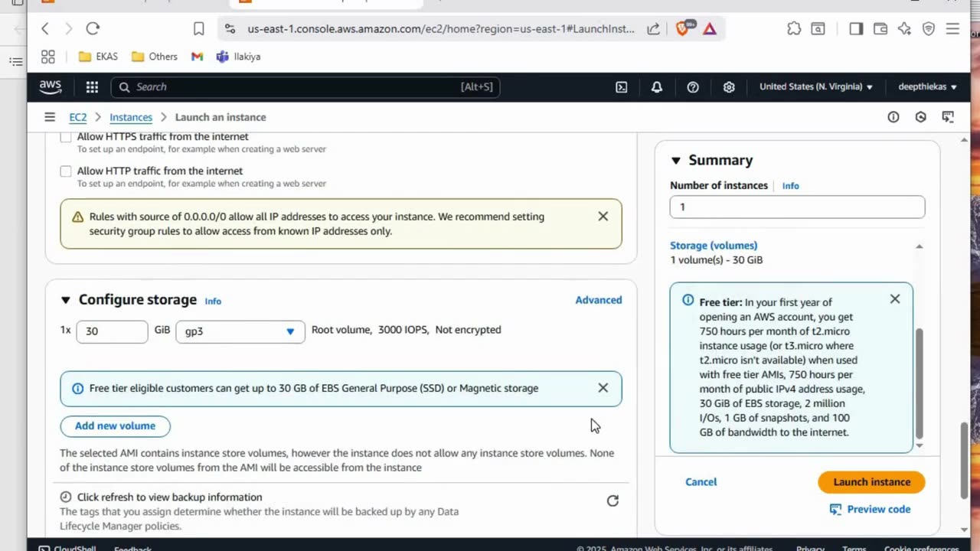
Task: Open AWS services grid menu
Action: point(92,87)
